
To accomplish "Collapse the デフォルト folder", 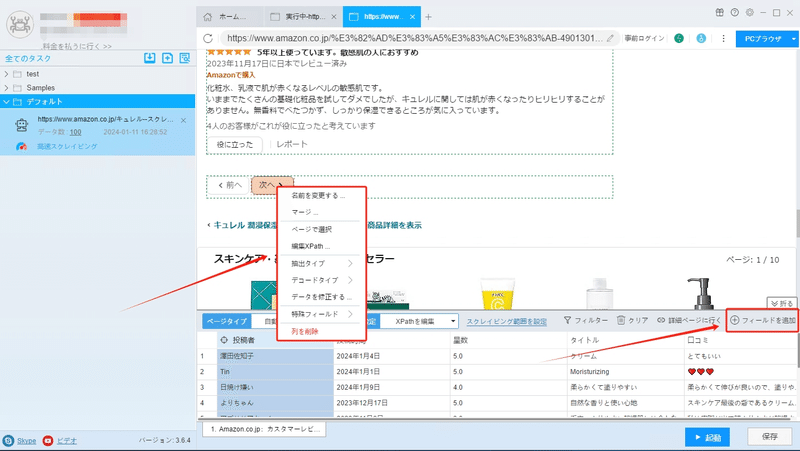I will pyautogui.click(x=6, y=102).
